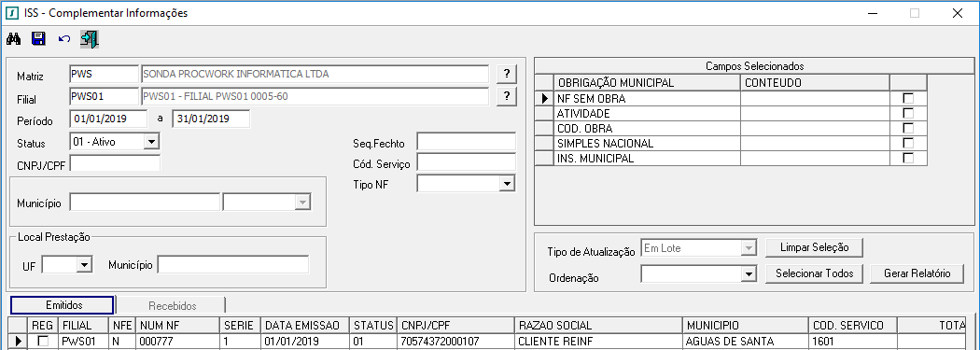
Task: Click the exit door icon
Action: tap(89, 39)
